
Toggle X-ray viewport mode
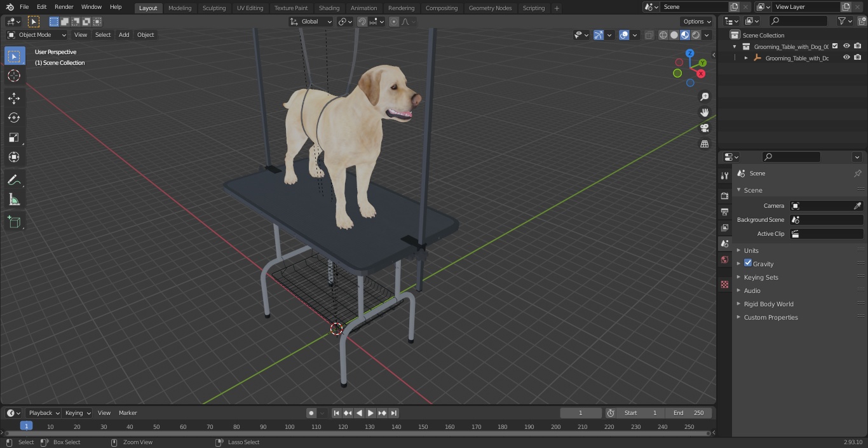click(649, 35)
